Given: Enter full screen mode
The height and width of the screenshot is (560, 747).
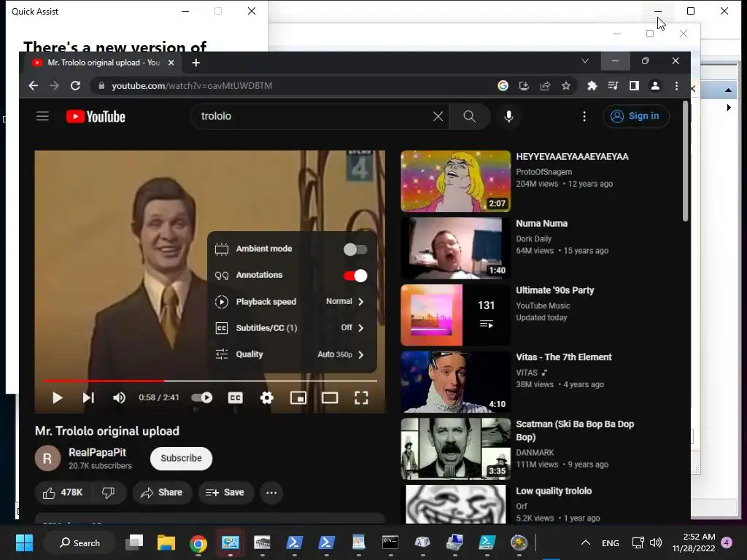Looking at the screenshot, I should click(x=361, y=397).
